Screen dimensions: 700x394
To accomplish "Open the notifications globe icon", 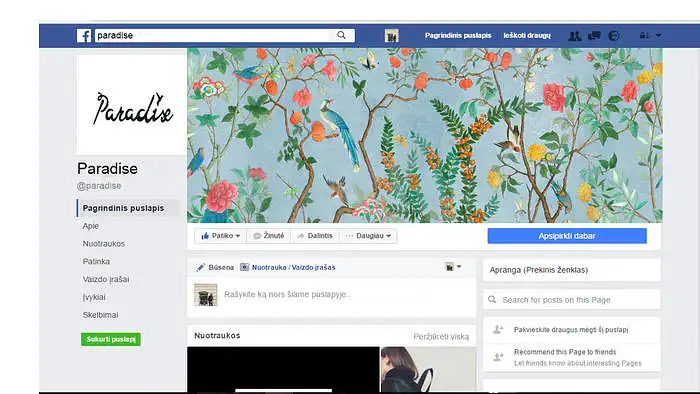I will point(614,36).
